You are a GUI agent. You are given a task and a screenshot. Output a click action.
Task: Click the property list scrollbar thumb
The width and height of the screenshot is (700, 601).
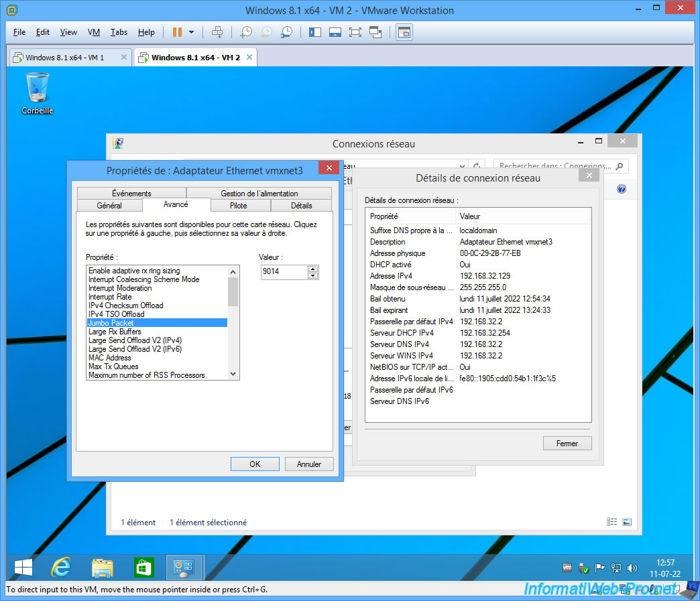pos(233,292)
